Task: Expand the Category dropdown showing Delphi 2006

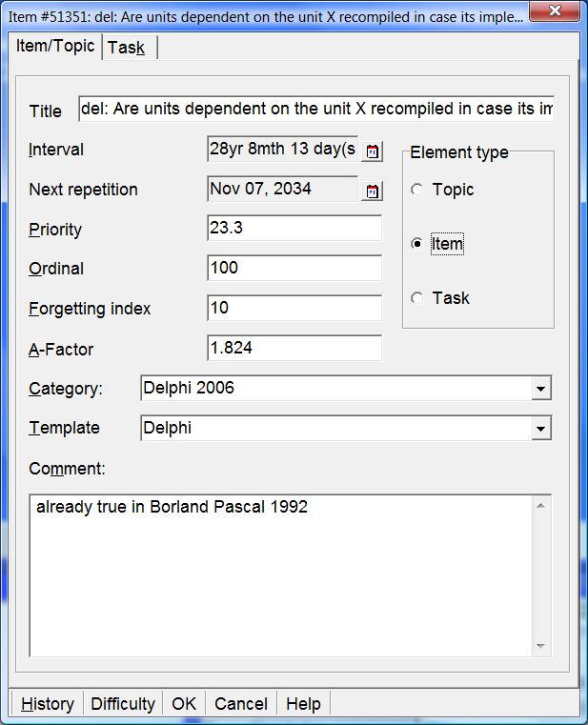Action: 541,389
